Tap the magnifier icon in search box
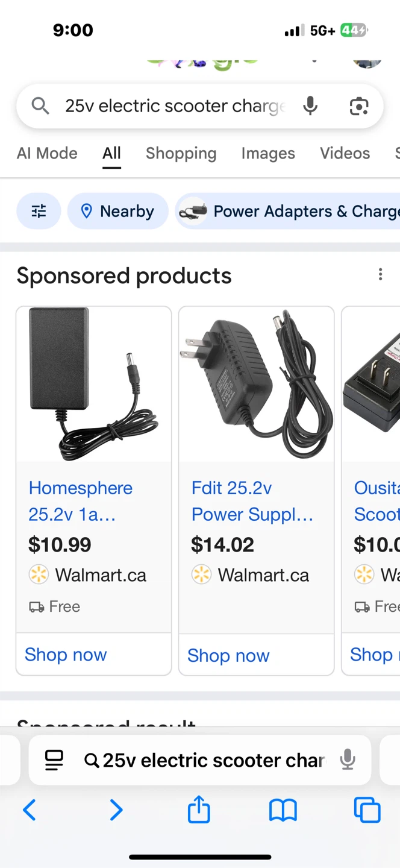Image resolution: width=400 pixels, height=868 pixels. (40, 106)
